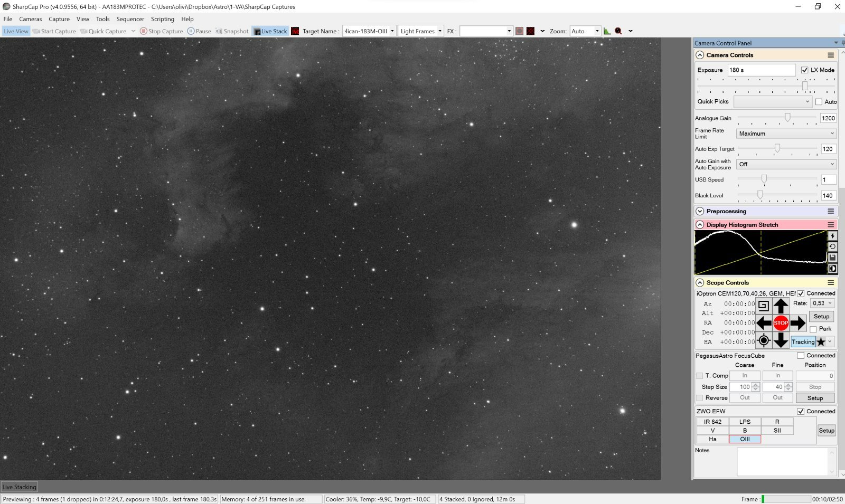The height and width of the screenshot is (504, 845).
Task: Click the spiral search icon in Scope Controls
Action: [763, 305]
